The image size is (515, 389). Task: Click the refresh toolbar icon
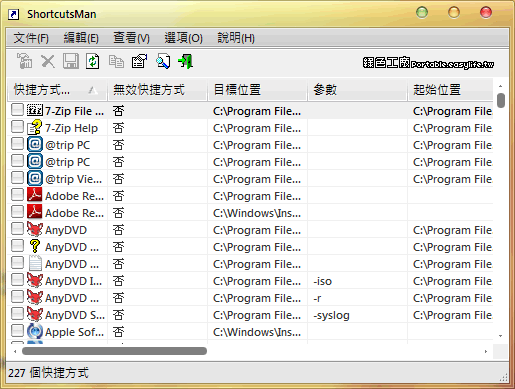(93, 61)
